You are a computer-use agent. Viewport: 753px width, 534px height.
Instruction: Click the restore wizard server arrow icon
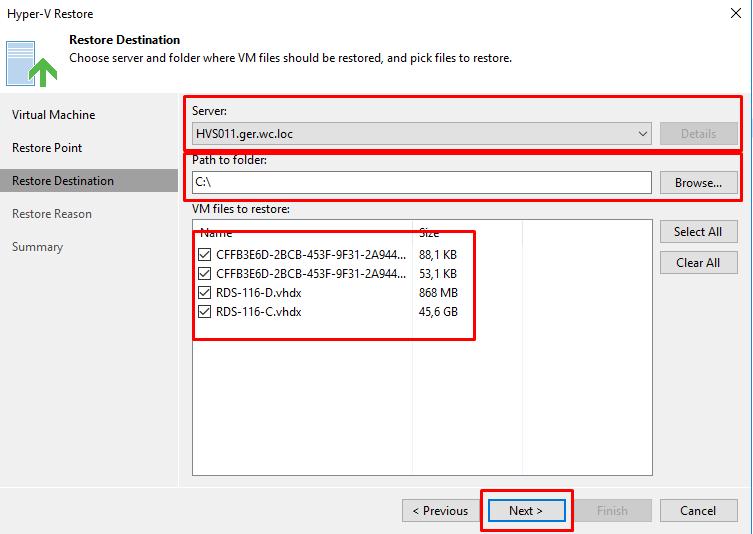(32, 64)
